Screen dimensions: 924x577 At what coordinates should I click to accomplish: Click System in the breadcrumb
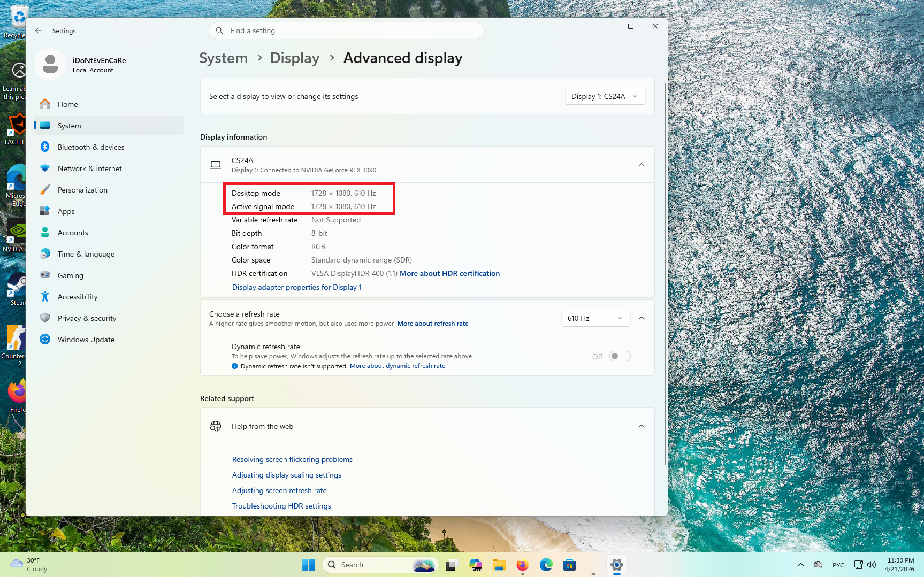click(224, 58)
